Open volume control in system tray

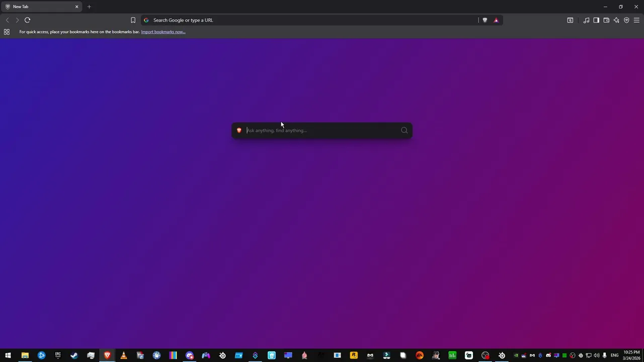[x=597, y=355]
